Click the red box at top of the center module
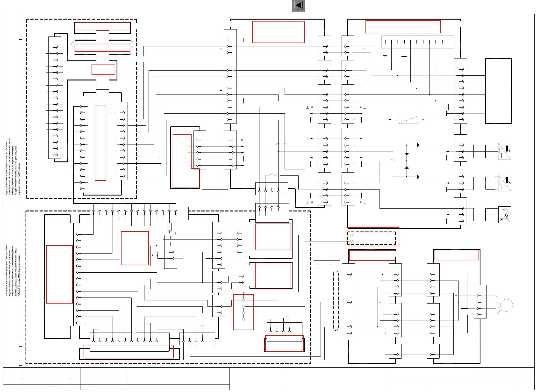Screen dimensions: 537x392 278,32
